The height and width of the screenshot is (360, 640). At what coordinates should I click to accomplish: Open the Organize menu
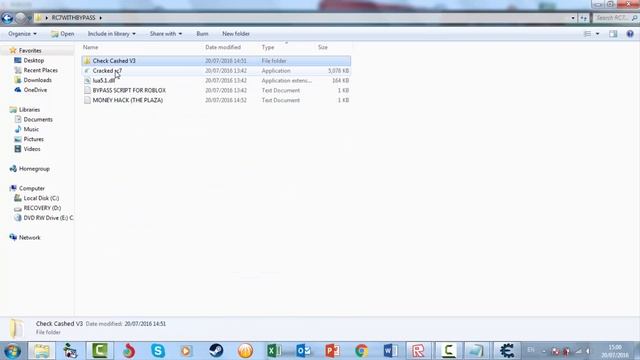point(22,34)
